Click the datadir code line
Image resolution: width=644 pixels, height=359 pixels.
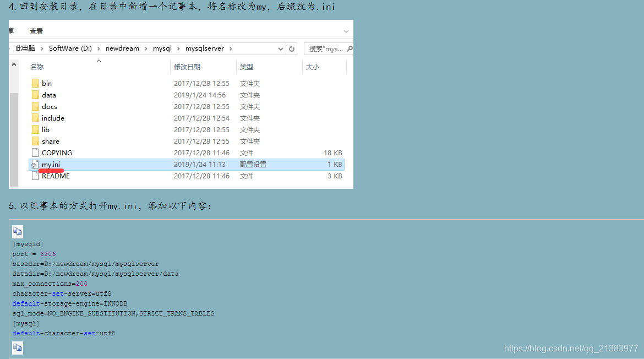click(x=95, y=274)
